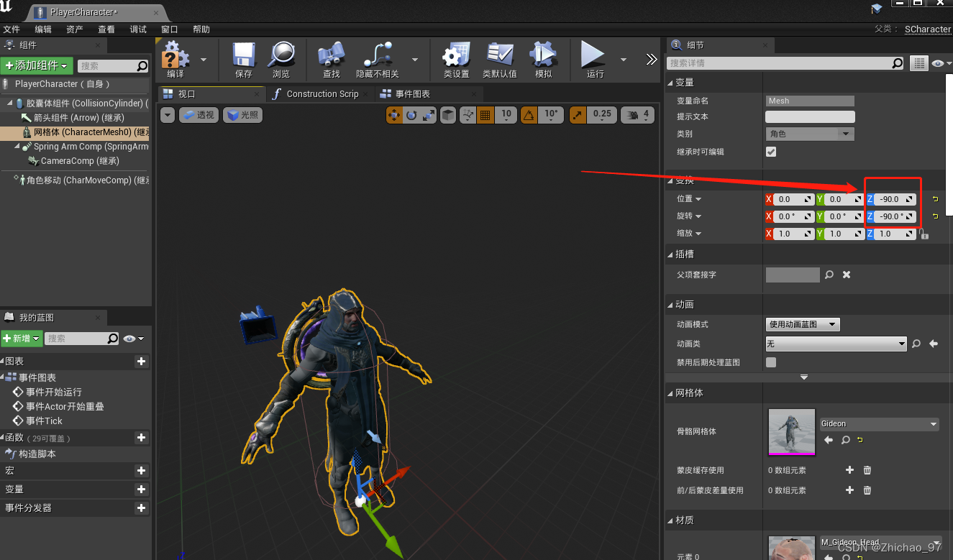Viewport: 953px width, 560px height.
Task: Click the details property matrix grid icon
Action: click(x=918, y=63)
